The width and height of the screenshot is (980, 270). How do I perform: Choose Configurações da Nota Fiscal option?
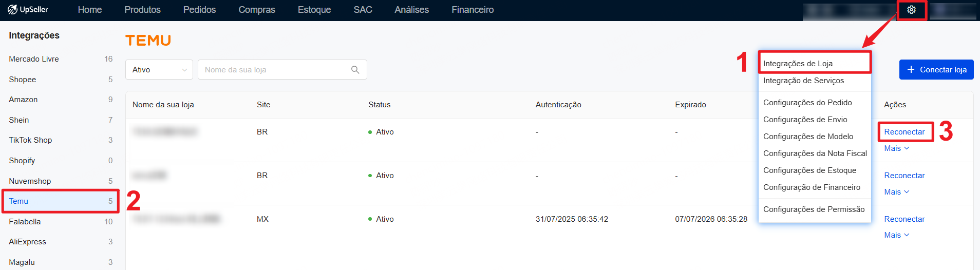pos(815,153)
